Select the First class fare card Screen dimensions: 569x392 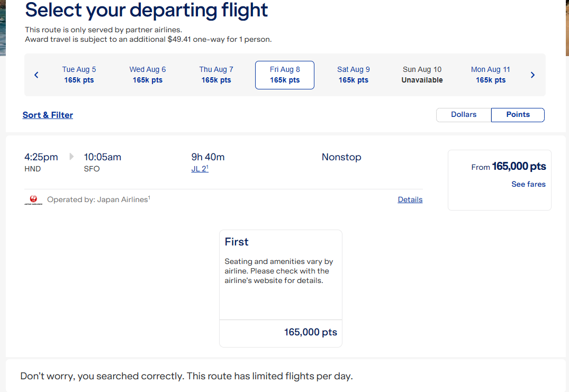click(281, 275)
